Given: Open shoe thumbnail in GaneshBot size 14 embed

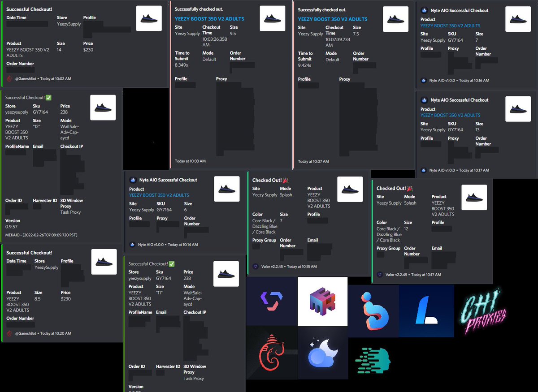Looking at the screenshot, I should click(x=149, y=18).
